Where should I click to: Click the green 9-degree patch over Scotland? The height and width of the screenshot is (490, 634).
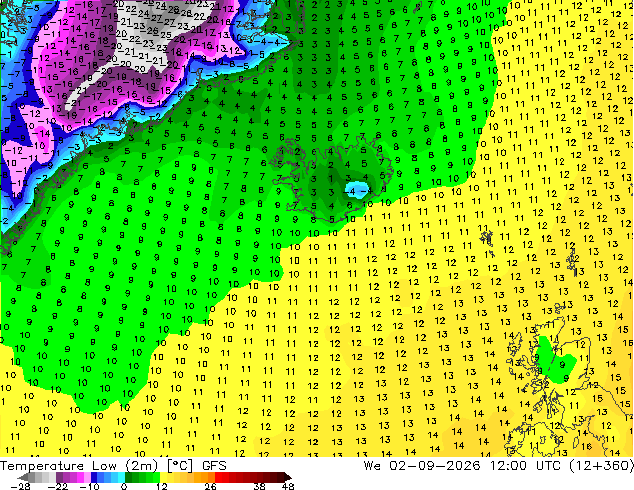point(556,362)
